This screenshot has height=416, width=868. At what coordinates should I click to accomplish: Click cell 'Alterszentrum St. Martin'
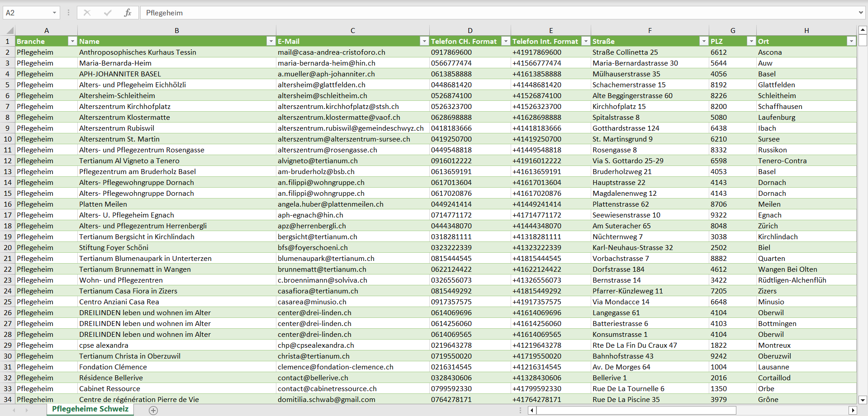(x=177, y=139)
